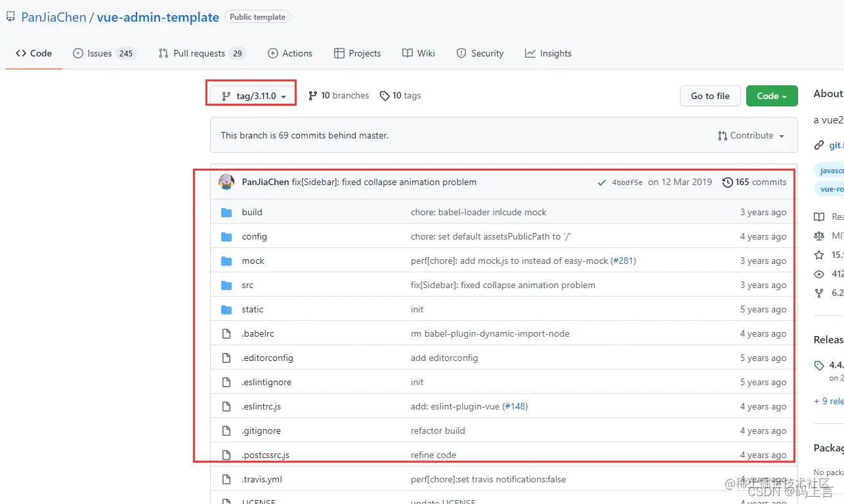844x504 pixels.
Task: Click the Go to file button
Action: (710, 96)
